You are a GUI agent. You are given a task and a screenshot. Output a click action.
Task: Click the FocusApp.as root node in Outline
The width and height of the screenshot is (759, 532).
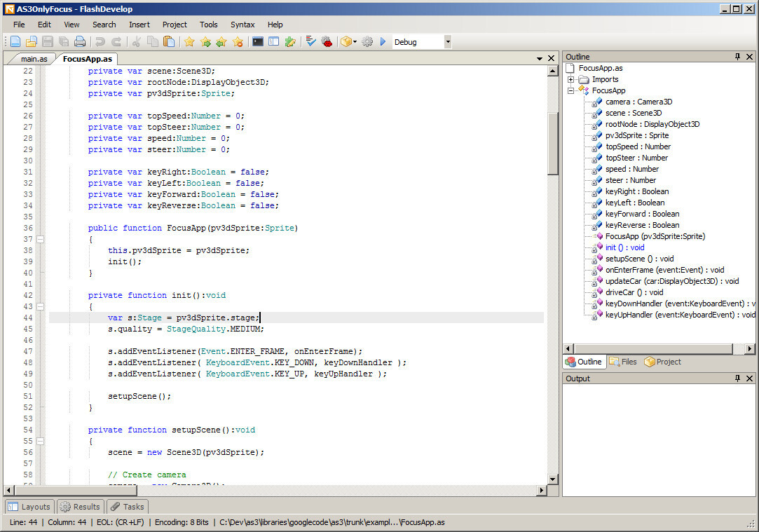click(600, 68)
